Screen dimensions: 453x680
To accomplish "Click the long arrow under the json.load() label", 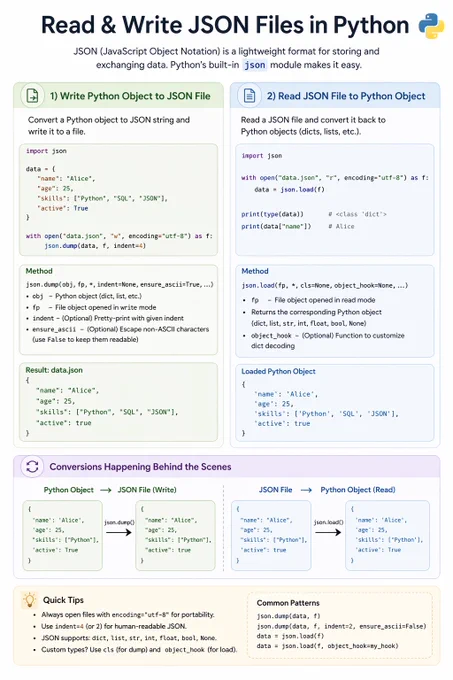I will pos(328,532).
